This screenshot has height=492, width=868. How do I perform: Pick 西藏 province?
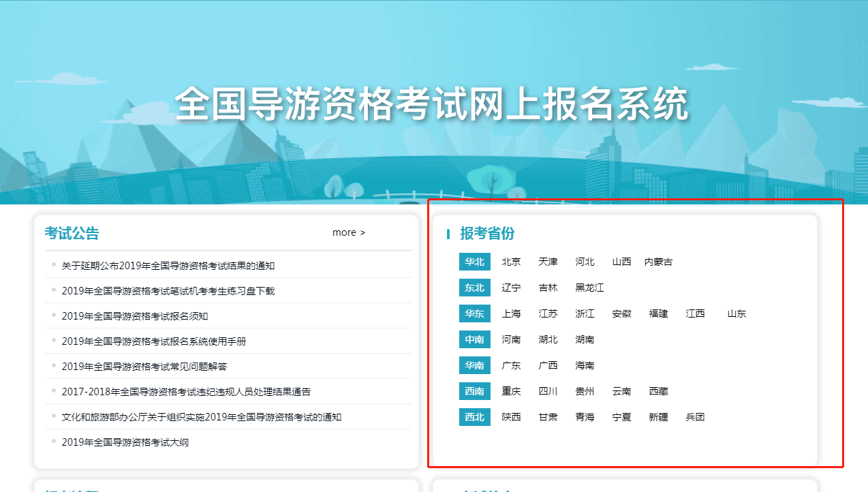(x=658, y=391)
